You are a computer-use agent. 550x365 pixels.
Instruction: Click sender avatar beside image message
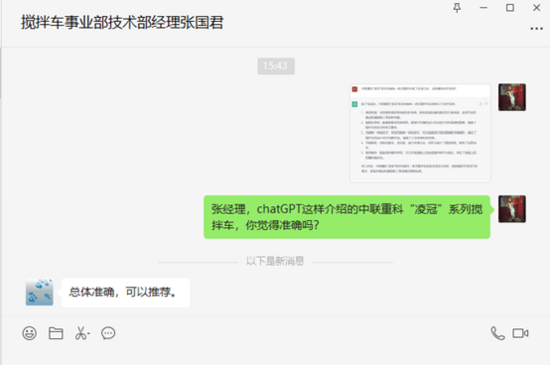point(512,97)
